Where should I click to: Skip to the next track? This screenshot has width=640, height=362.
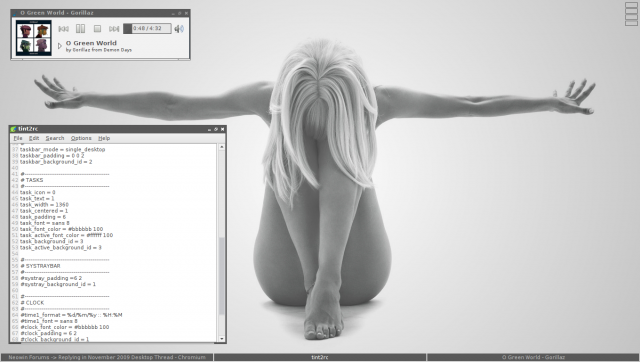click(114, 29)
